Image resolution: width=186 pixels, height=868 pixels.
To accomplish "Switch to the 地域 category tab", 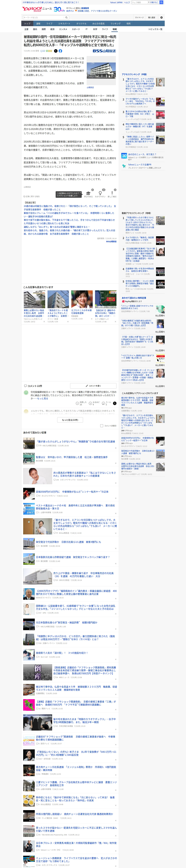I will pyautogui.click(x=114, y=29).
